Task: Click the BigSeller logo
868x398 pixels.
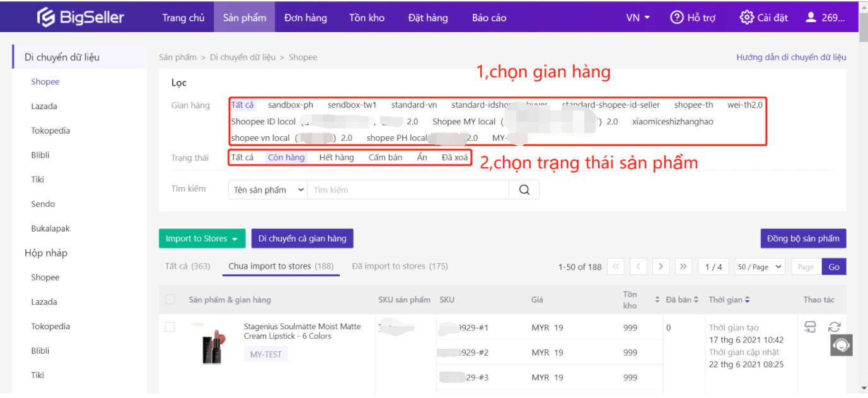Action: click(80, 17)
